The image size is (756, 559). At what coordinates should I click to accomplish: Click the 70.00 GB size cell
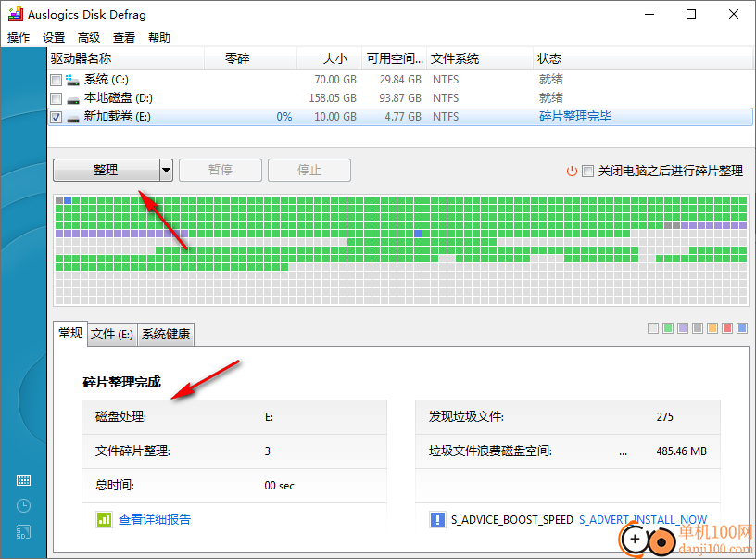point(335,80)
